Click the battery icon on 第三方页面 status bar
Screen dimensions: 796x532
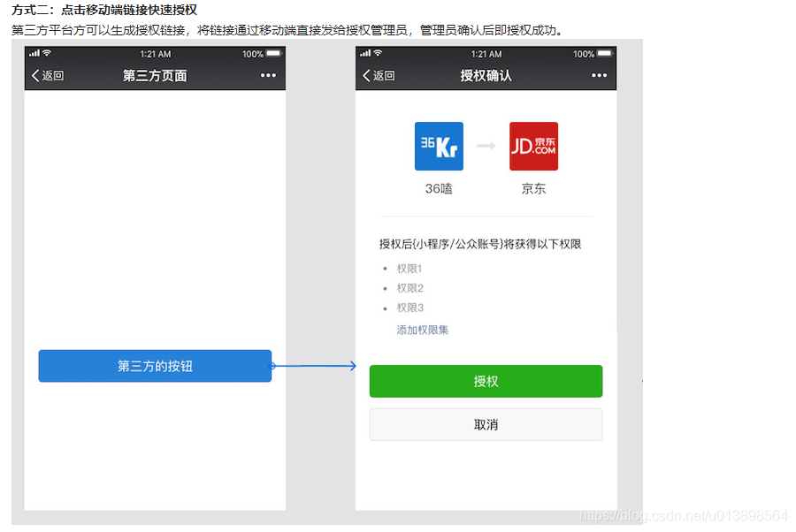[273, 53]
